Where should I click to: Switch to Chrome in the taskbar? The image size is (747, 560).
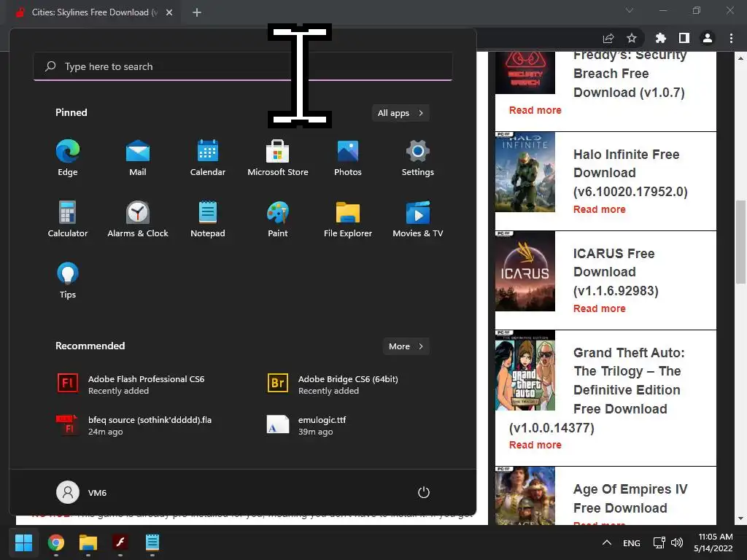tap(55, 542)
